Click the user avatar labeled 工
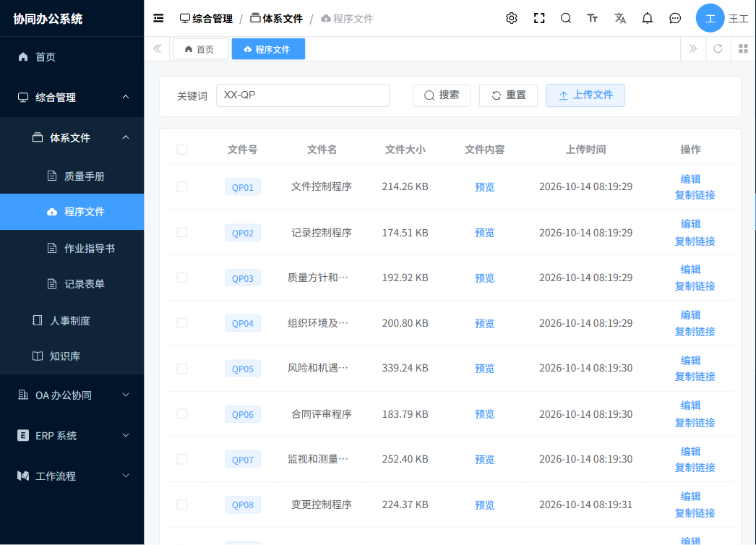 point(710,18)
